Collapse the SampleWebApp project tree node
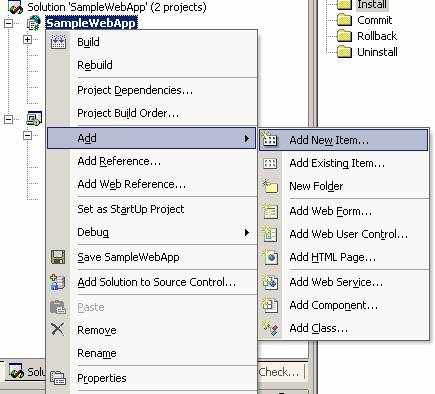 tap(9, 23)
